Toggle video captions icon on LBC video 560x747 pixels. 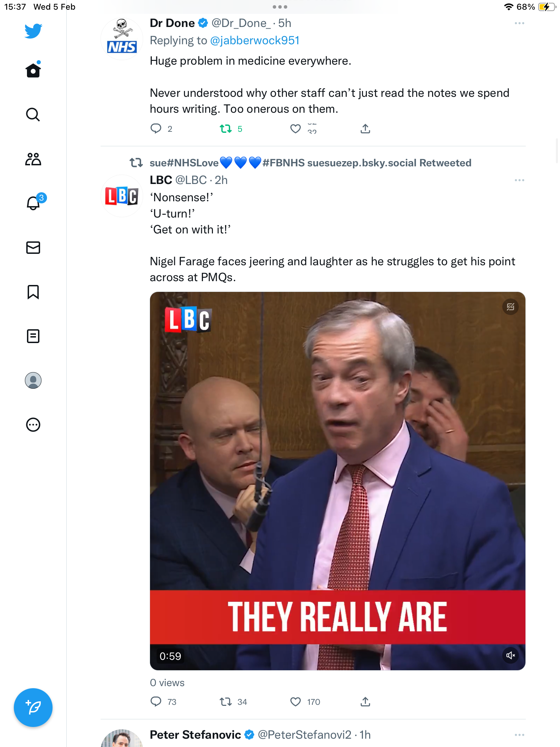(x=511, y=307)
